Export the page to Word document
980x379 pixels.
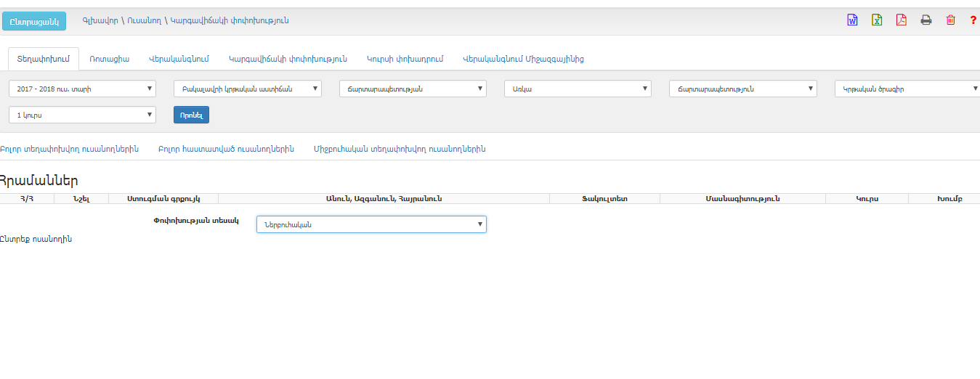point(852,20)
